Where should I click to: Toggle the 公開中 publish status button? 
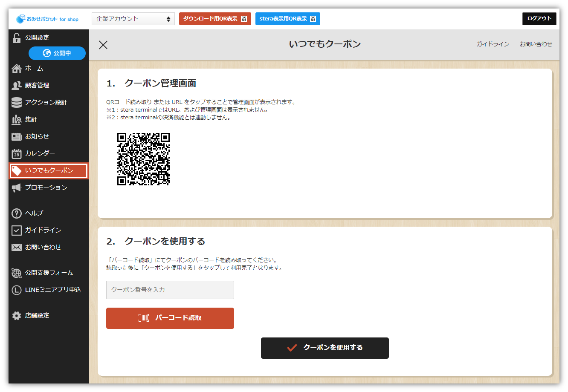[x=57, y=53]
